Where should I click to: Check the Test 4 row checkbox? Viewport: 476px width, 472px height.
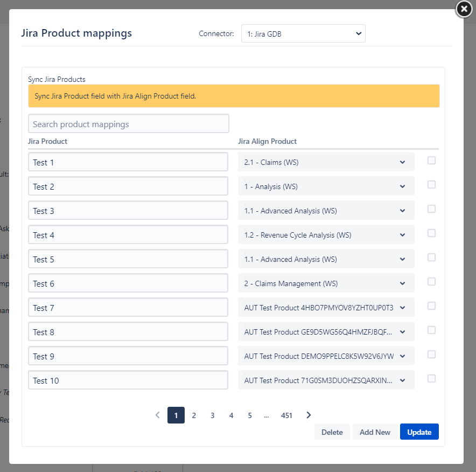tap(431, 233)
